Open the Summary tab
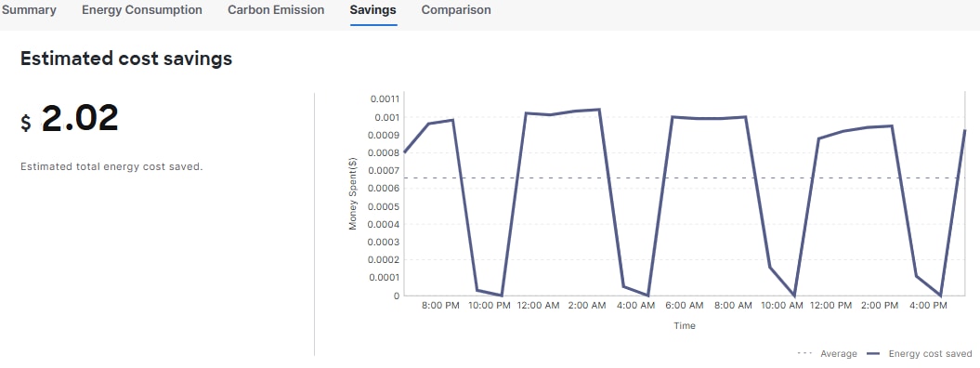980x368 pixels. tap(29, 10)
